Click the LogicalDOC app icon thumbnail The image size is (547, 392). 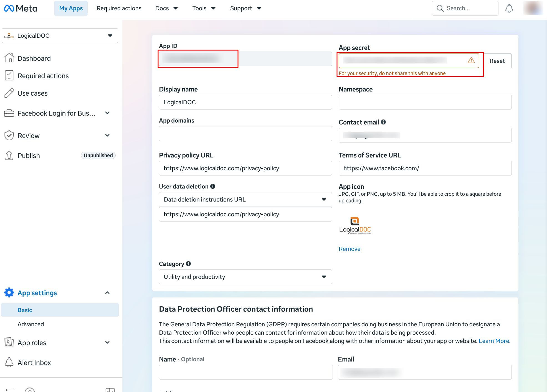[355, 225]
